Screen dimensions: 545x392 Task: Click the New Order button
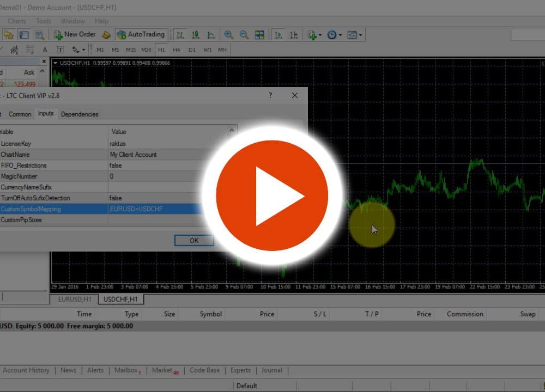tap(75, 35)
